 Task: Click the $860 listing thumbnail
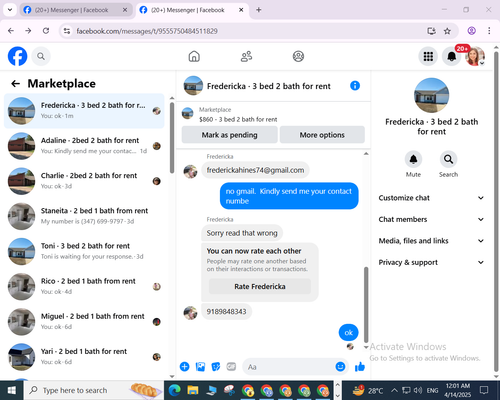coord(187,114)
